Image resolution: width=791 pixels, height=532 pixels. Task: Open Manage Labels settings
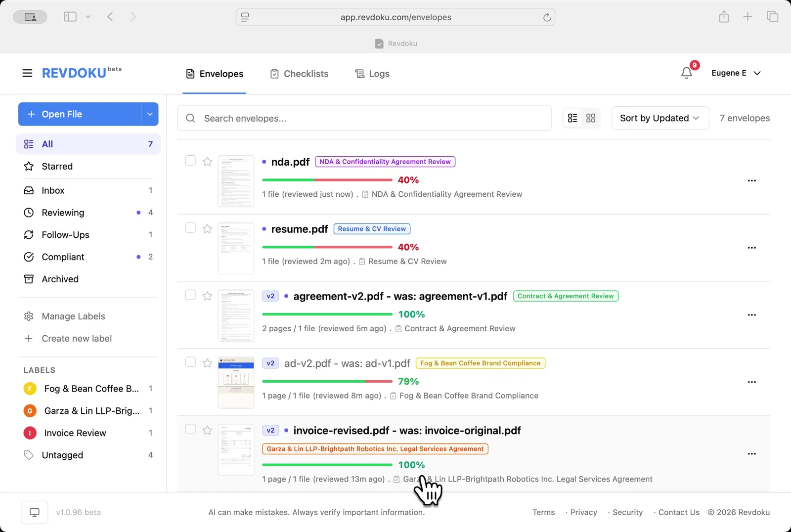[x=73, y=316]
